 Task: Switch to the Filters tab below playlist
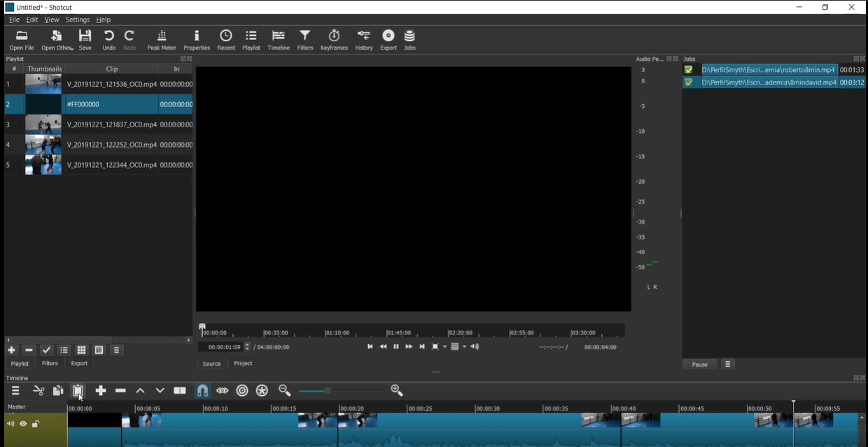point(50,364)
